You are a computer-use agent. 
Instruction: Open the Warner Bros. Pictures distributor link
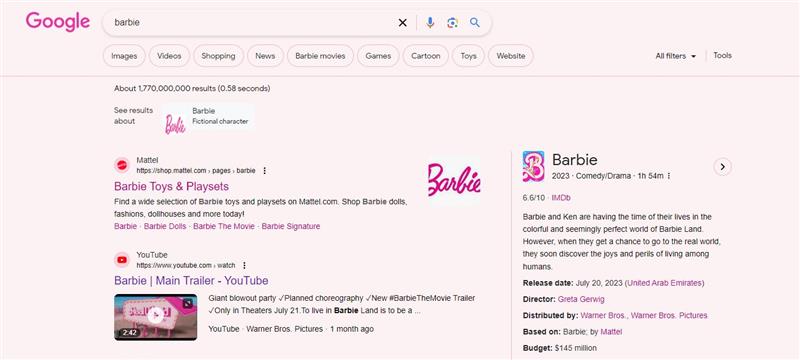coord(669,316)
